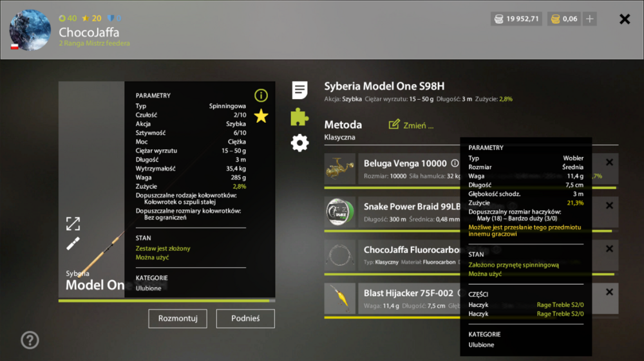Remove the Blast Hijacker lure
Screen dimensions: 644x361
(x=609, y=292)
